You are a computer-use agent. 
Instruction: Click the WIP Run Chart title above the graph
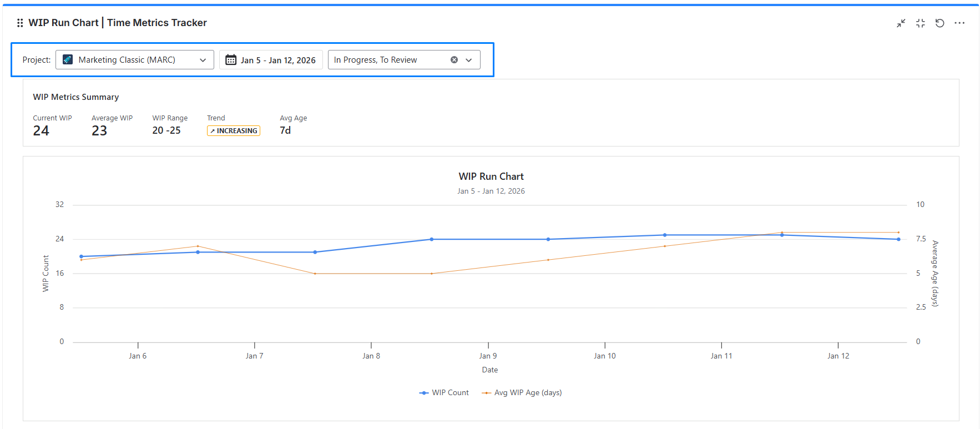491,176
